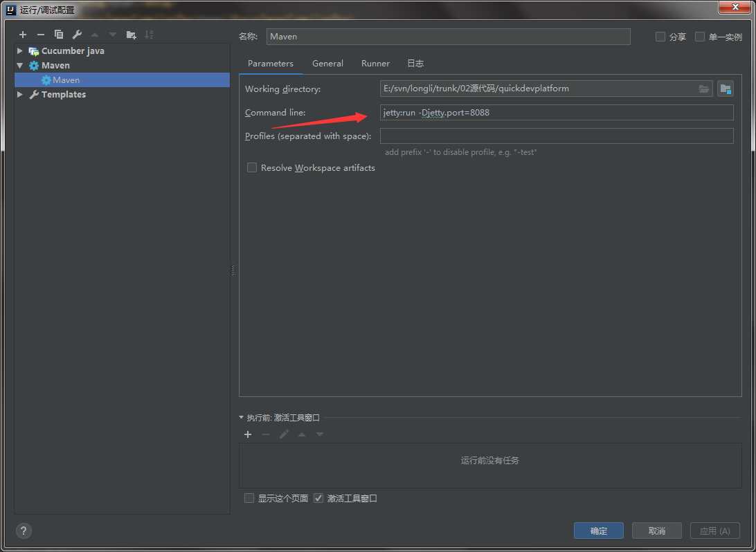Click the Profiles input field
Screen dimensions: 756x552
pos(557,136)
